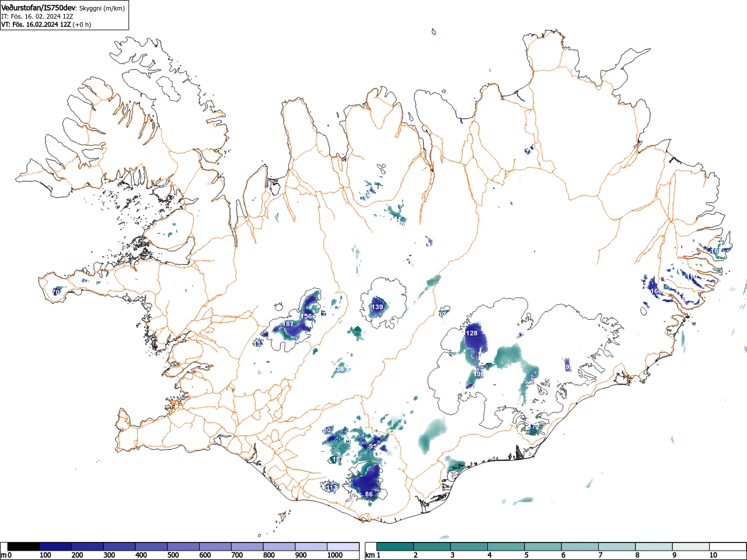Select the 500–600 m legend swatch
747x560 pixels.
[183, 547]
